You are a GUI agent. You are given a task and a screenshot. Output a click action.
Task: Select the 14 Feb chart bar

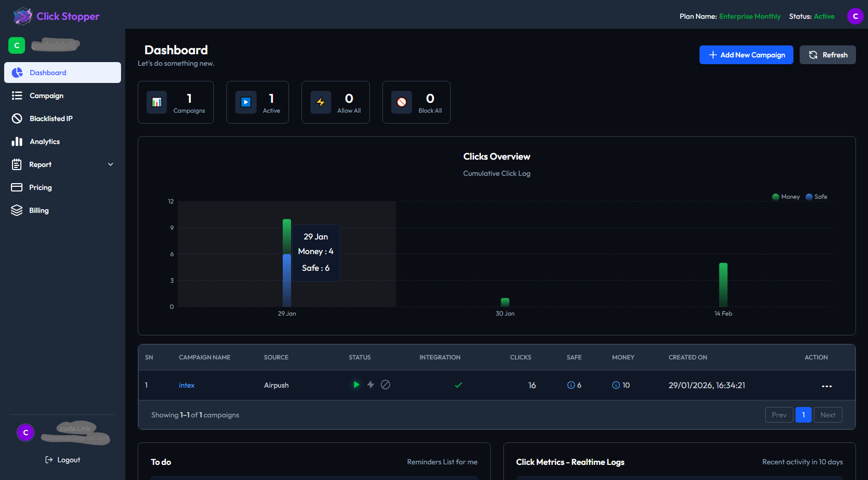[723, 284]
